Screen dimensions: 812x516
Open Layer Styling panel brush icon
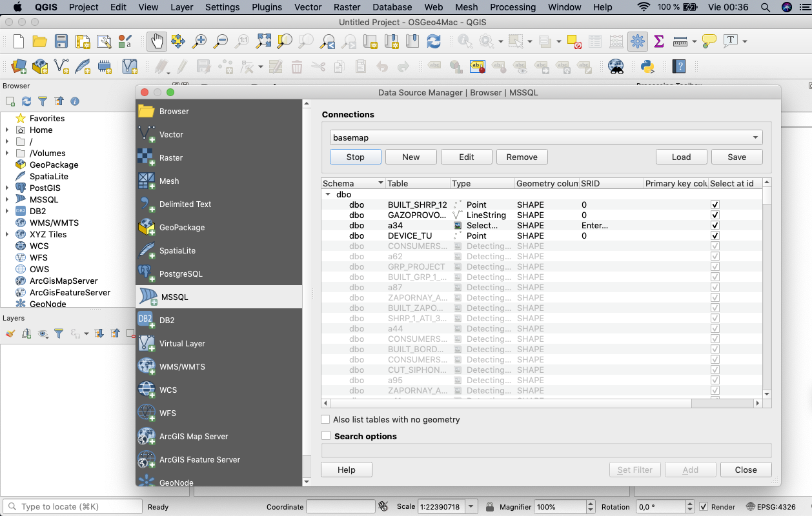click(x=10, y=333)
